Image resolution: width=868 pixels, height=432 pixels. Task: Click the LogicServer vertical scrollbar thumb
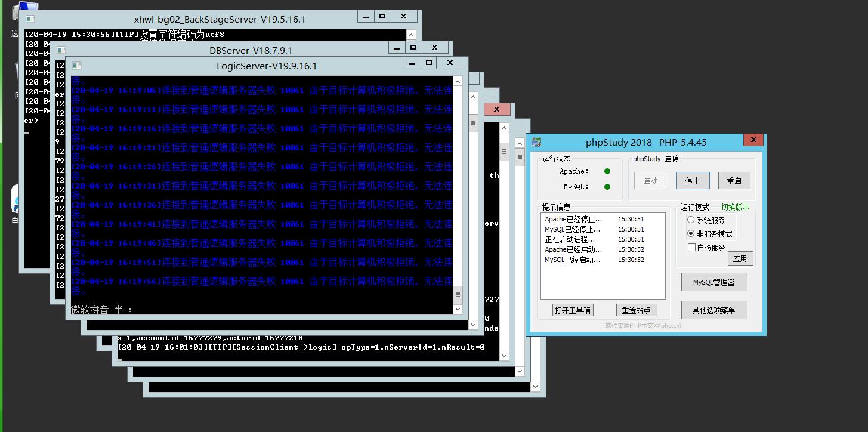click(458, 294)
